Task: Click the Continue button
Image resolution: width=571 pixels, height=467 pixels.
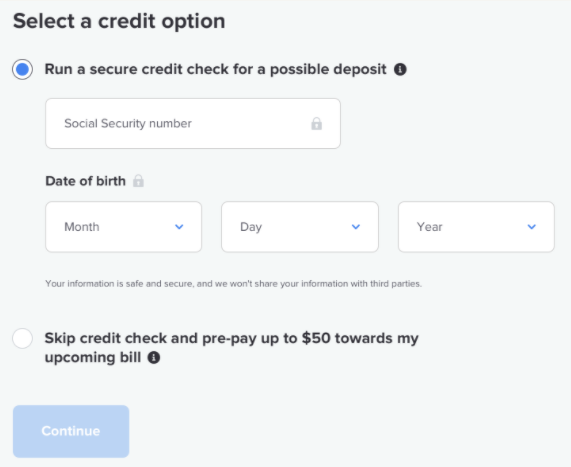Action: [71, 431]
